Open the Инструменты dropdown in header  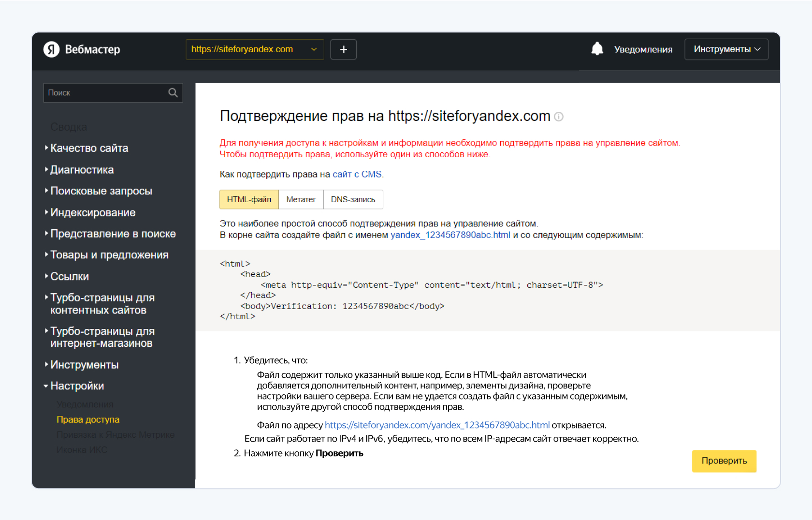[726, 49]
